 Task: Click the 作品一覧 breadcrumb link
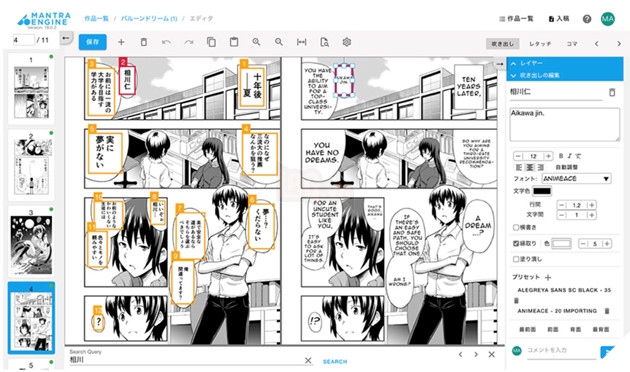tap(96, 18)
